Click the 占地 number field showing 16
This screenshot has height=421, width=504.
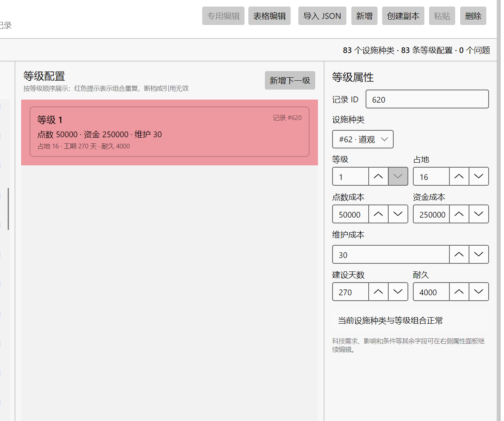431,176
